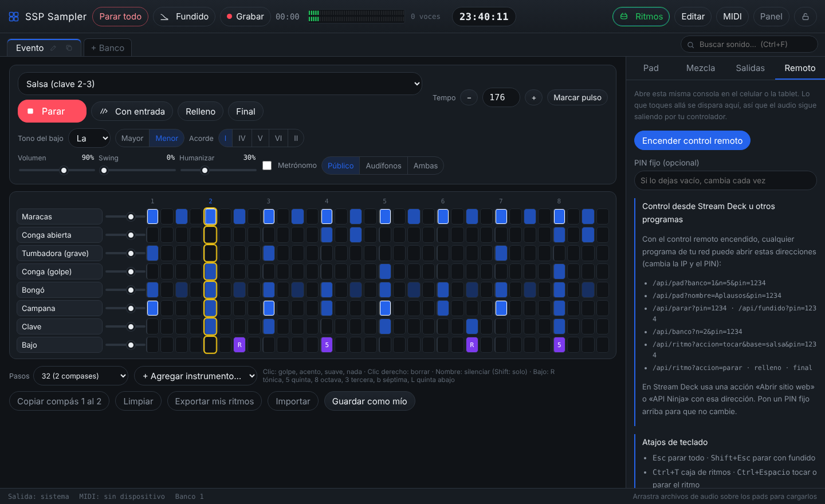Open the Salsa (clave 2-3) rhythm dropdown
Screen dimensions: 825x504
click(x=220, y=84)
